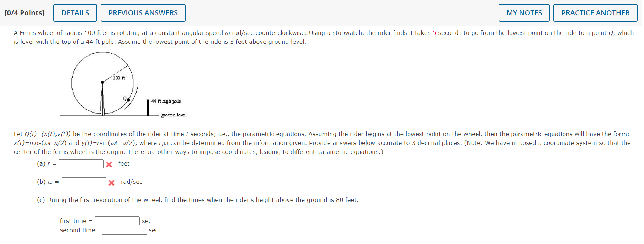This screenshot has height=244, width=644.
Task: Open PREVIOUS ANSWERS
Action: (x=143, y=12)
